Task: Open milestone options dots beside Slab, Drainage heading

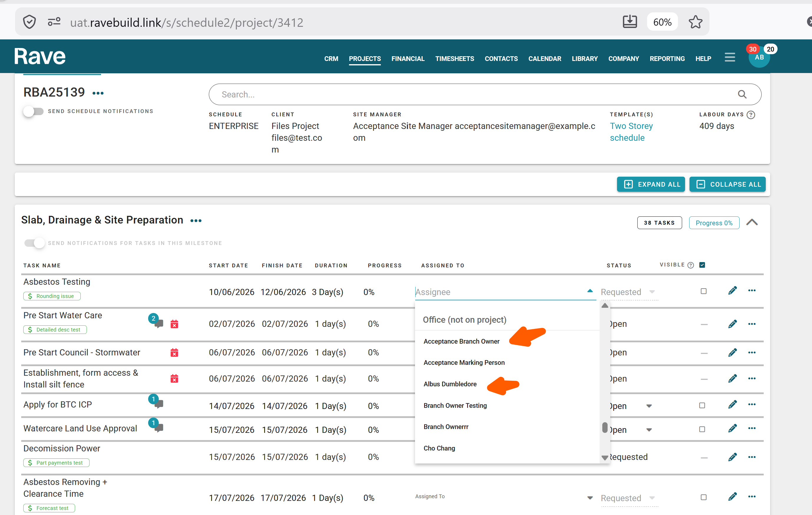Action: click(196, 221)
